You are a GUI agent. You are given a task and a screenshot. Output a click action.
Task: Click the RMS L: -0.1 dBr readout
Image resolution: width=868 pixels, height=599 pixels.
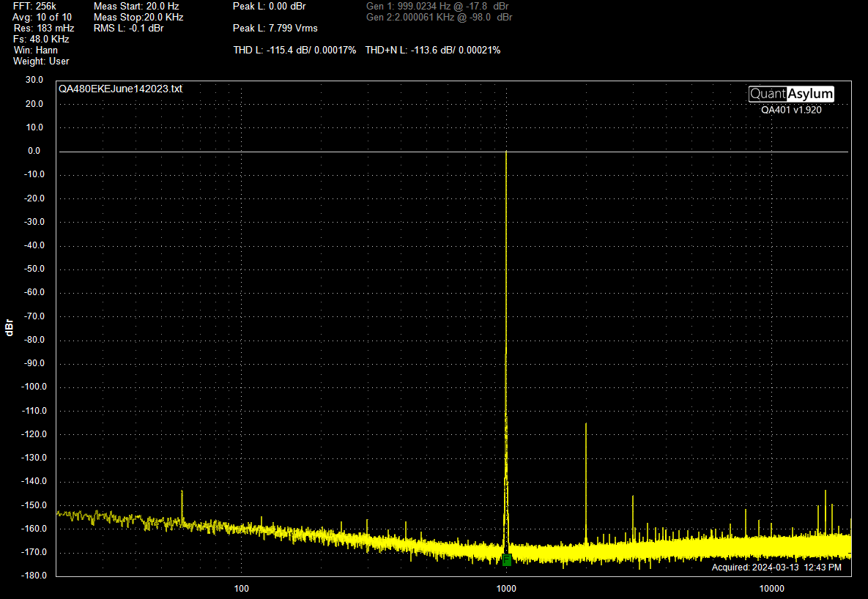128,29
